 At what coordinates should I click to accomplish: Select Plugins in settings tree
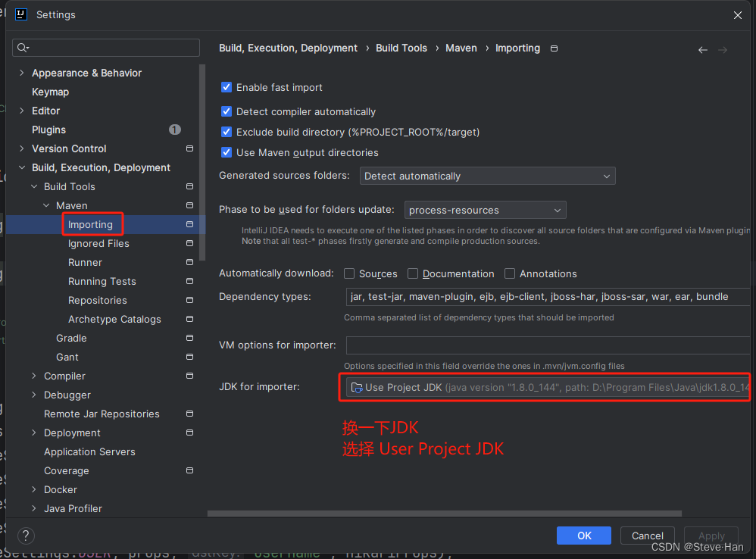tap(48, 130)
